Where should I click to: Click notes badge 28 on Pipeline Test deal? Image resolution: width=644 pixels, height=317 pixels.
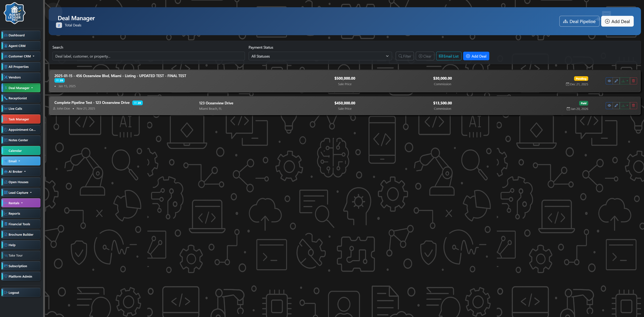(x=138, y=103)
